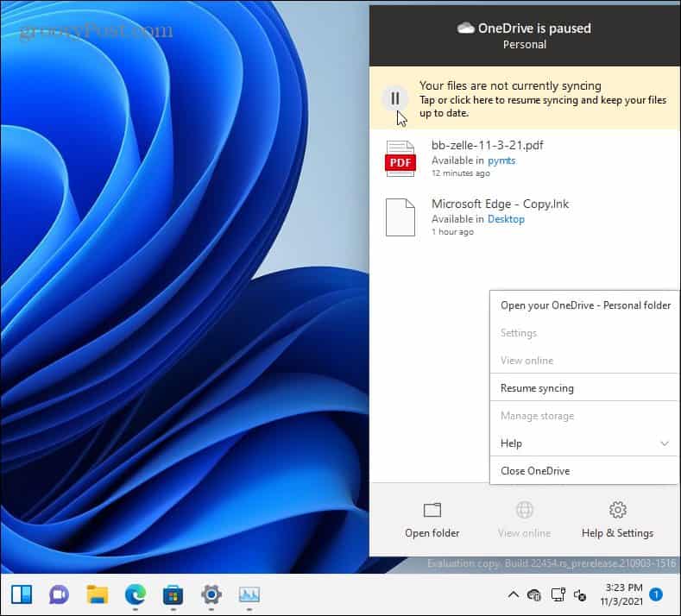Expand the Help submenu chevron
681x616 pixels.
665,443
